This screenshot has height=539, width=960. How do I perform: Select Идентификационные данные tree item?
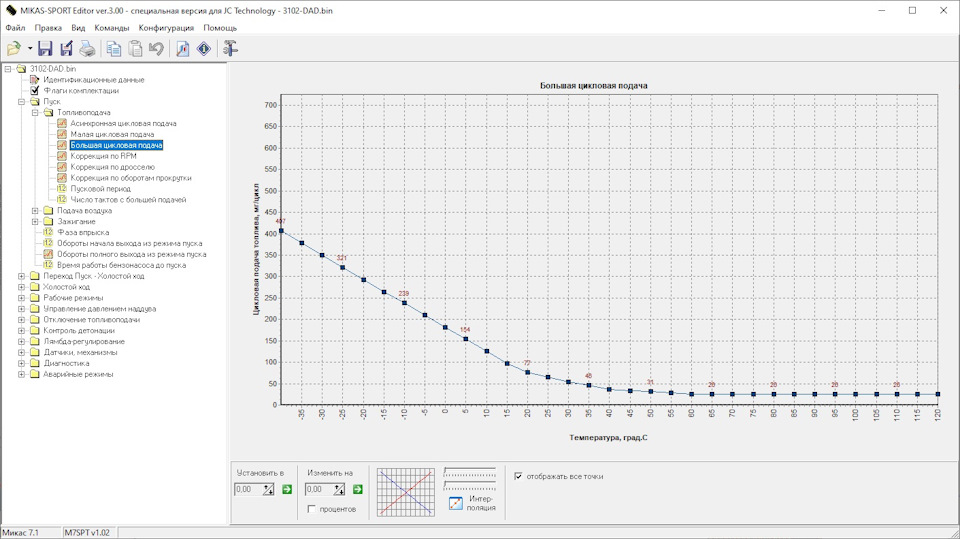(94, 80)
